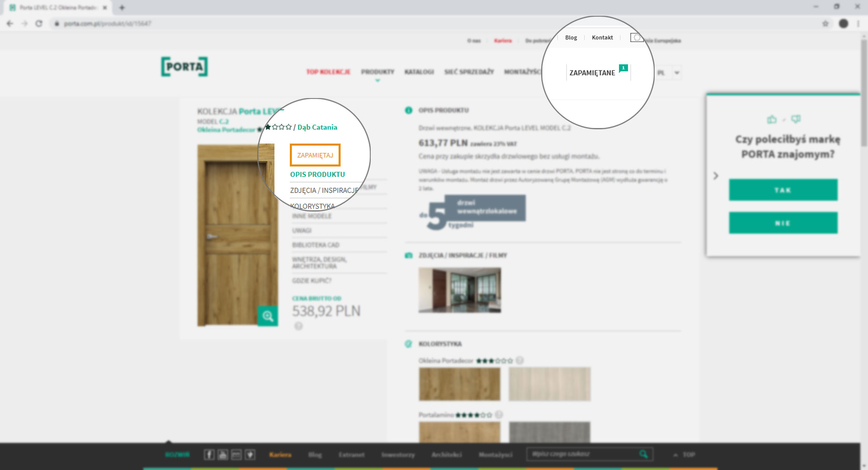
Task: Open the PRODUKTY menu
Action: pyautogui.click(x=377, y=72)
